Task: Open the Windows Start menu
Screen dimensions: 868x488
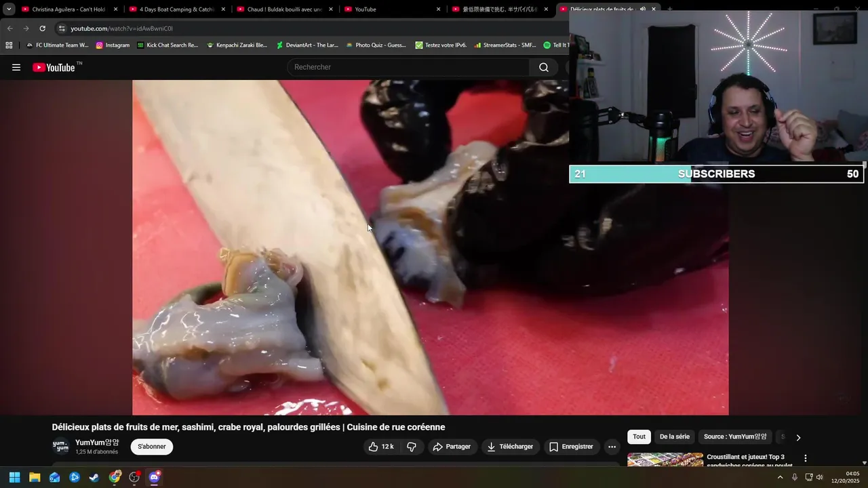Action: [14, 477]
